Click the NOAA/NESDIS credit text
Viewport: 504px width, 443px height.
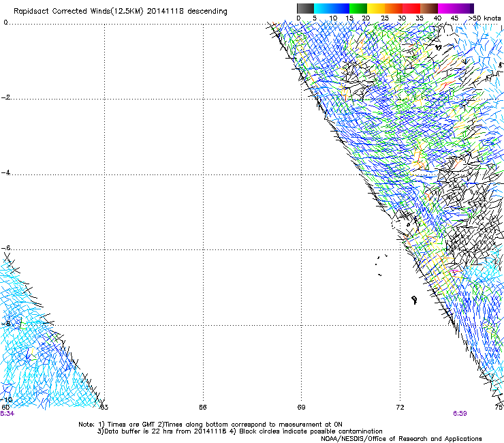[x=401, y=439]
